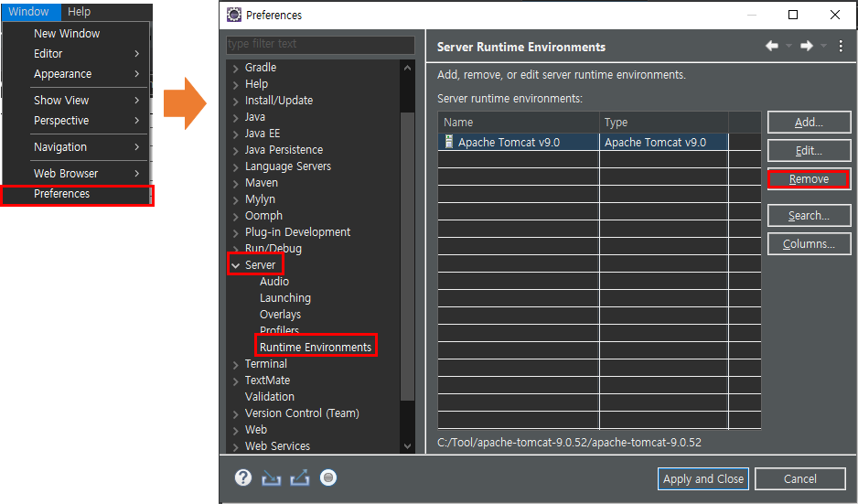Sort by the Type column header

coord(664,122)
